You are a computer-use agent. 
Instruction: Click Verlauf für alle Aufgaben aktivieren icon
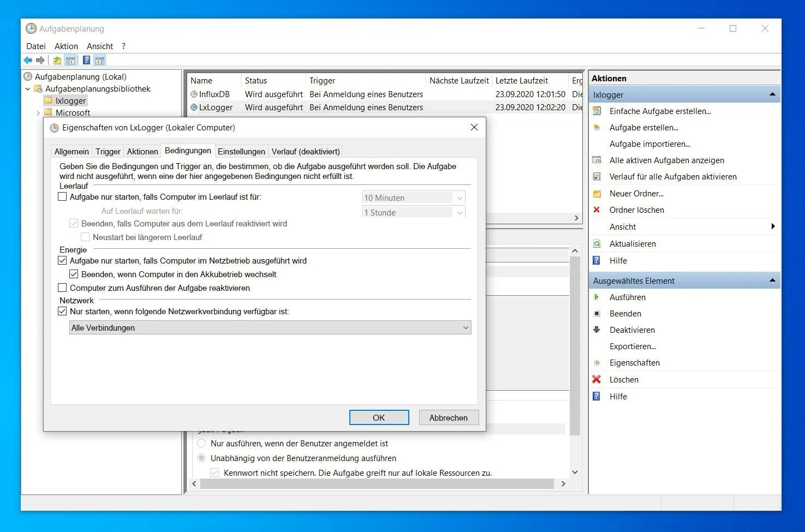coord(597,177)
